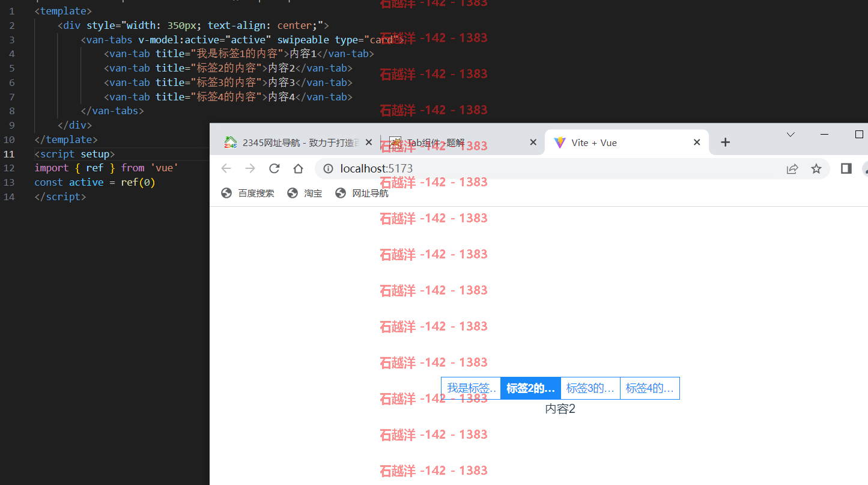This screenshot has height=485, width=868.
Task: Open the 淘宝 bookmark
Action: [x=305, y=193]
